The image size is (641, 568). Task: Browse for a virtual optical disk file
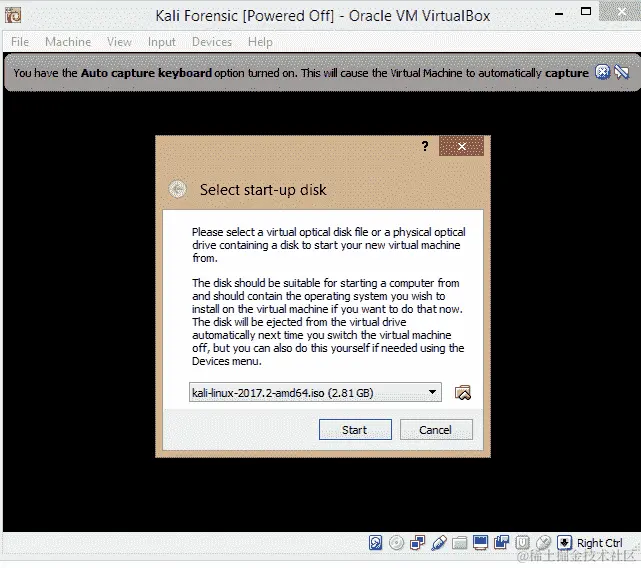(463, 393)
